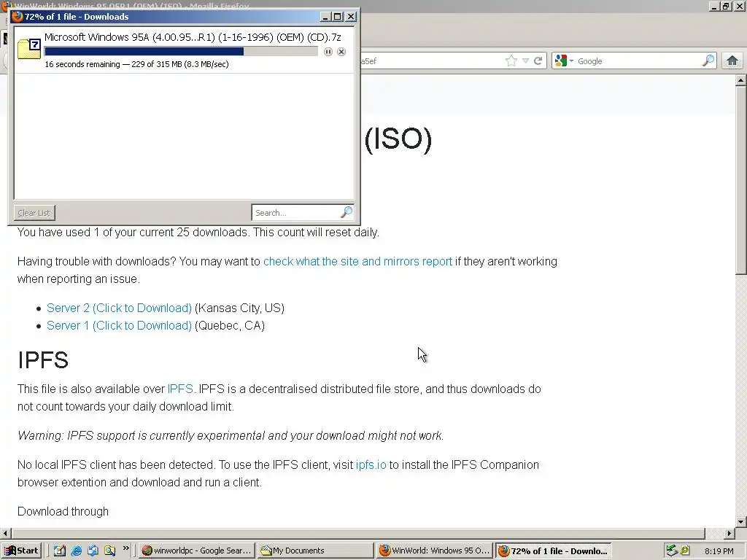
Task: Switch to My Documents taskbar button
Action: point(316,551)
